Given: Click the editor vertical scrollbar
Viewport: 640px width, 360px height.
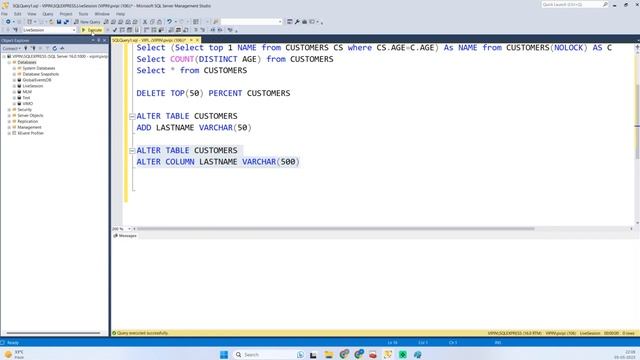Looking at the screenshot, I should [637, 122].
